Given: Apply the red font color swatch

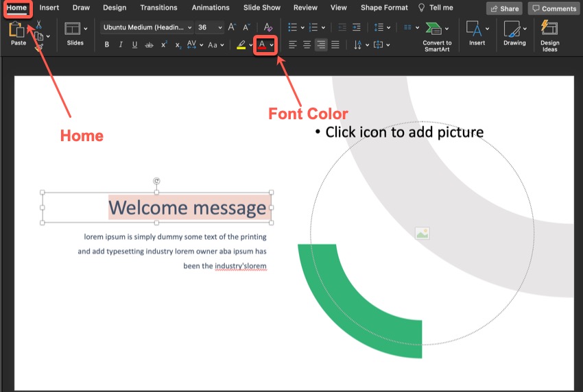Looking at the screenshot, I should click(x=262, y=45).
